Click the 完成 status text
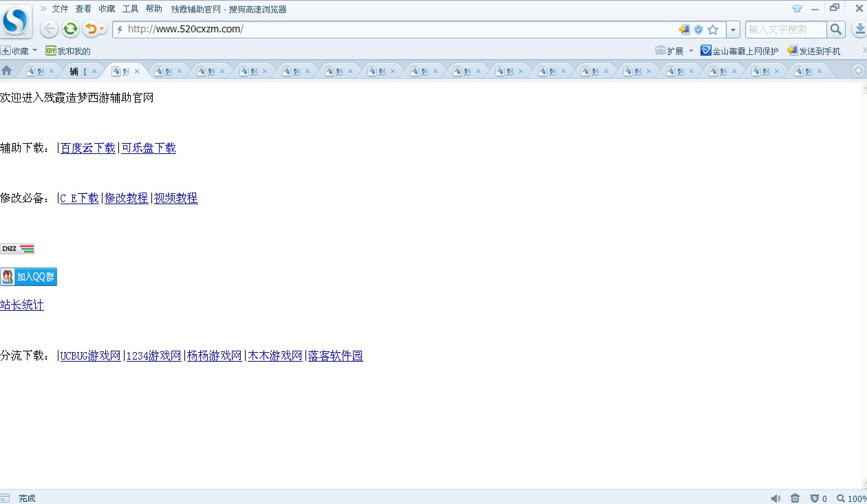The width and height of the screenshot is (867, 504). point(27,498)
